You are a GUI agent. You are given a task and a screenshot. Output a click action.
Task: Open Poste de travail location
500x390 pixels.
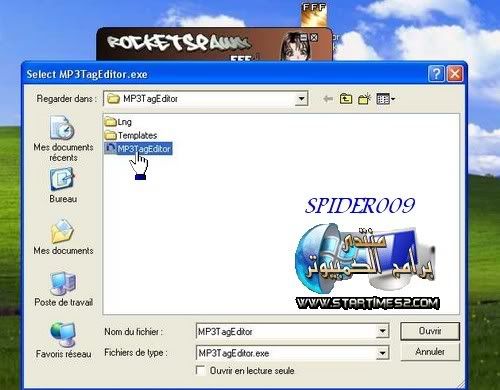pyautogui.click(x=63, y=289)
